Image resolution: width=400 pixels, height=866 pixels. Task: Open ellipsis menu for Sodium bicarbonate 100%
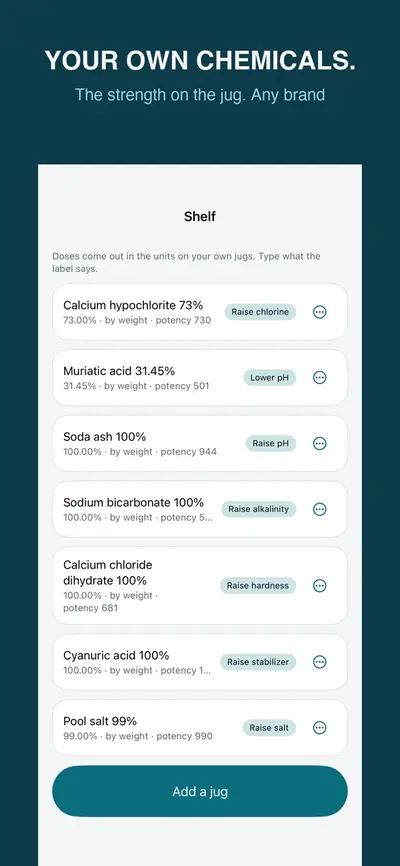pos(319,509)
